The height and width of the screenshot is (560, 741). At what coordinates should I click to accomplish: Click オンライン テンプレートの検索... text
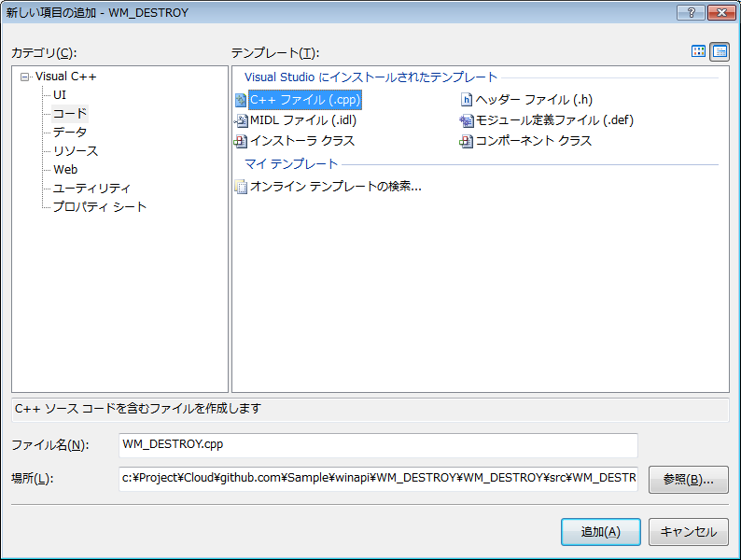(x=336, y=188)
